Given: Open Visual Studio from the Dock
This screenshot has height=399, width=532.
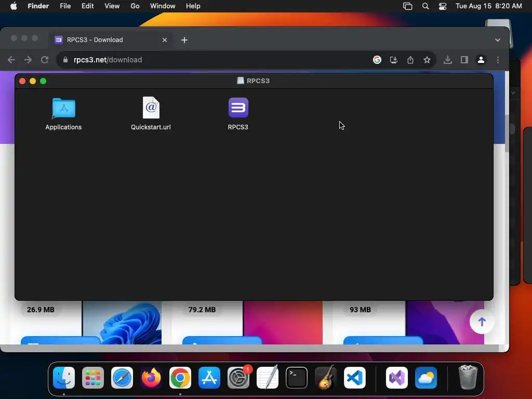Looking at the screenshot, I should 396,378.
